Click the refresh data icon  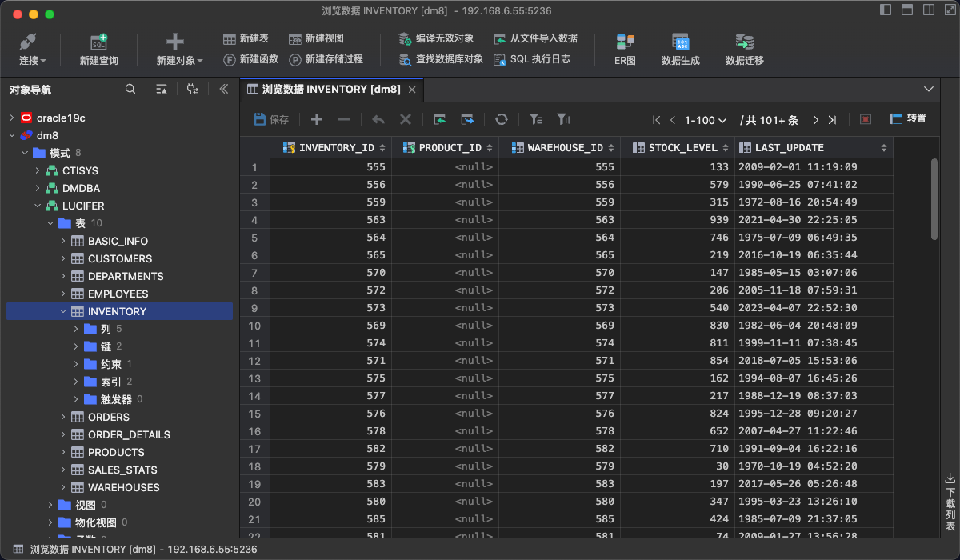point(502,119)
